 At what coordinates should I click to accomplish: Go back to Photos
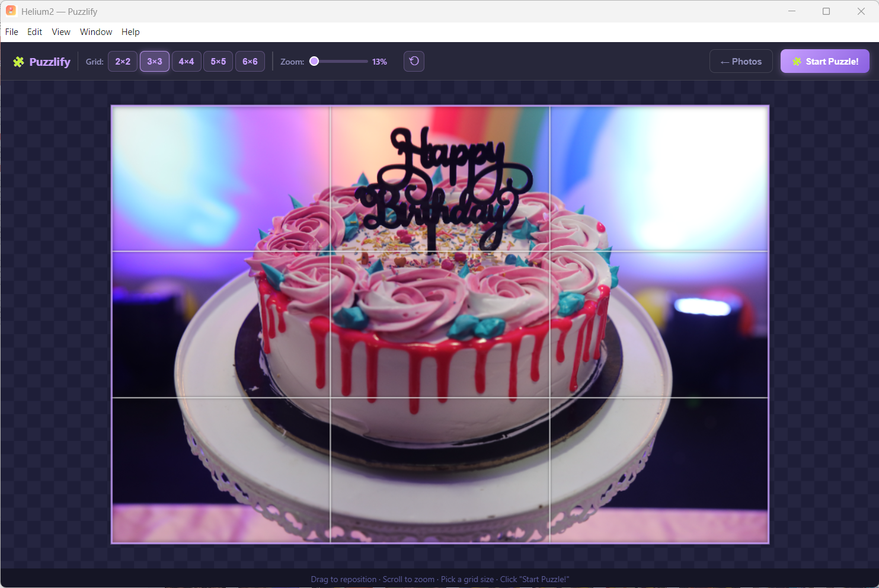pyautogui.click(x=741, y=61)
